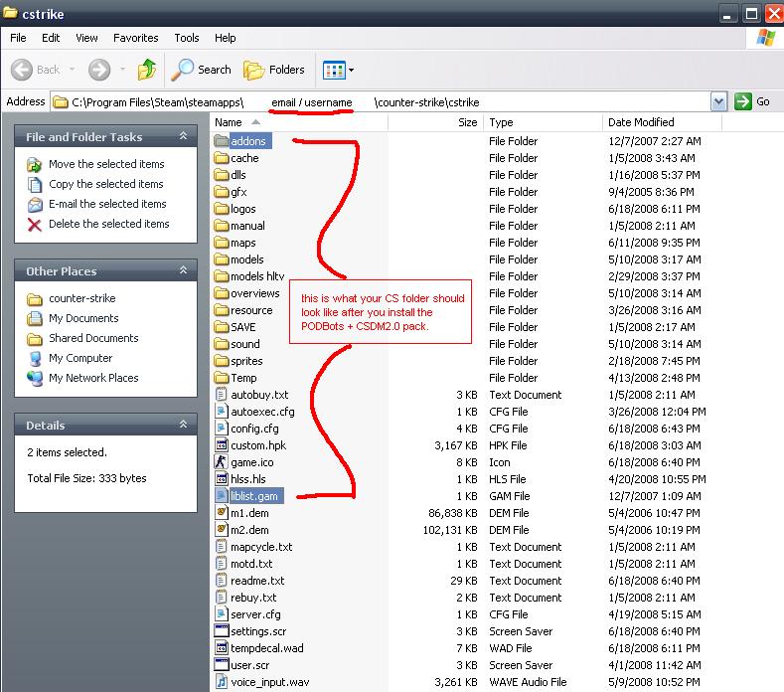Open My Computer in Other Places
The height and width of the screenshot is (692, 784).
pyautogui.click(x=80, y=358)
